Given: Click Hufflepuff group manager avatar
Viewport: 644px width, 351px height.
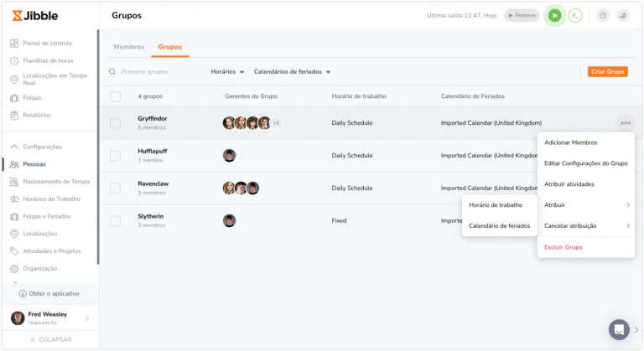Looking at the screenshot, I should click(x=229, y=156).
